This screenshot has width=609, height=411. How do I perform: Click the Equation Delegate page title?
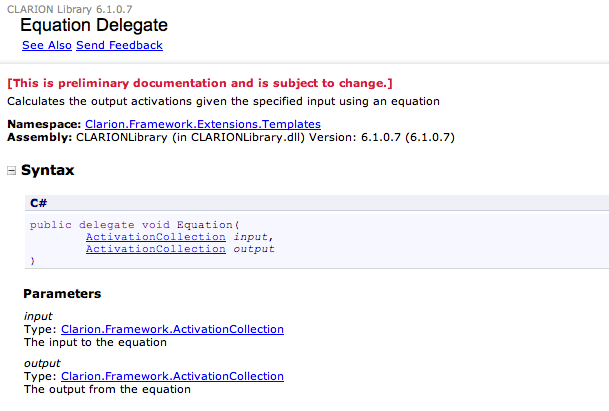click(x=94, y=25)
